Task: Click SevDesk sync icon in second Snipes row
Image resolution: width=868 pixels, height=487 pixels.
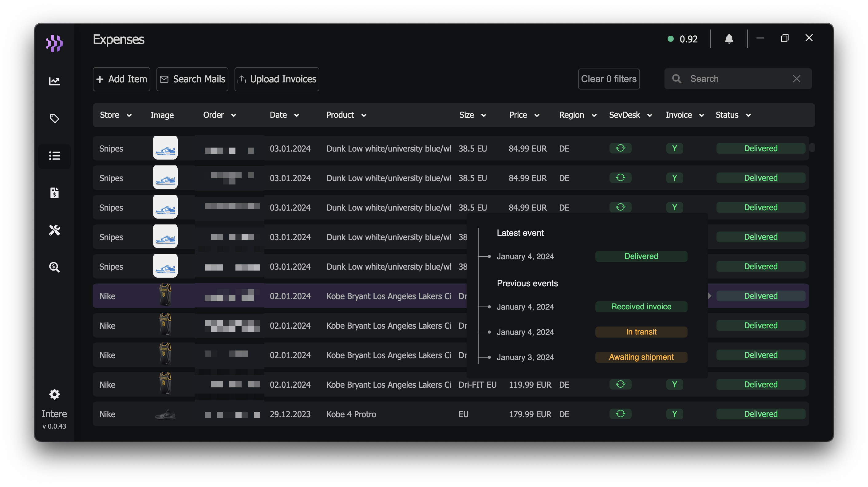Action: tap(620, 178)
